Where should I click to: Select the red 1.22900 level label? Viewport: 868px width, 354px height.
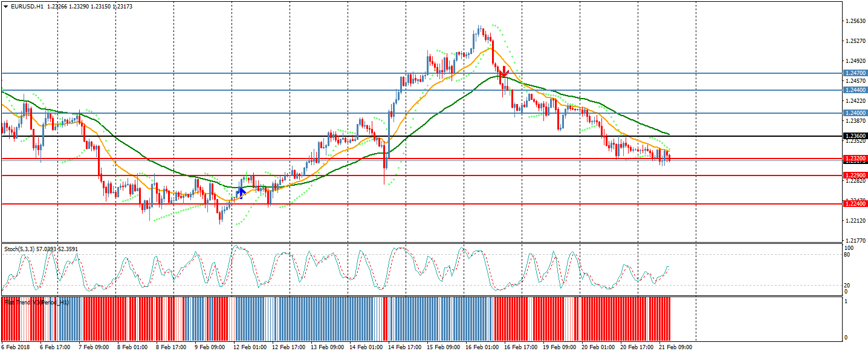855,175
